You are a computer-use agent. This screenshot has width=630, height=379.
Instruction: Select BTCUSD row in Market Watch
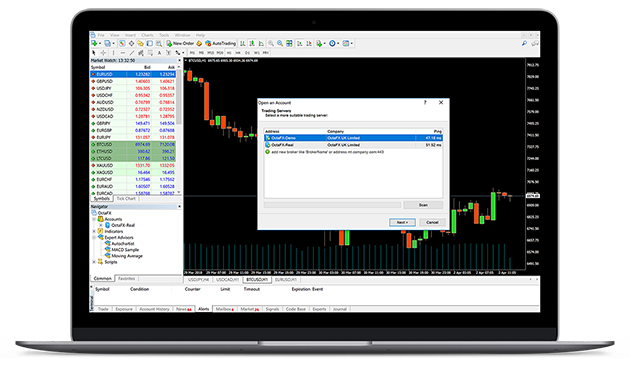coord(133,144)
